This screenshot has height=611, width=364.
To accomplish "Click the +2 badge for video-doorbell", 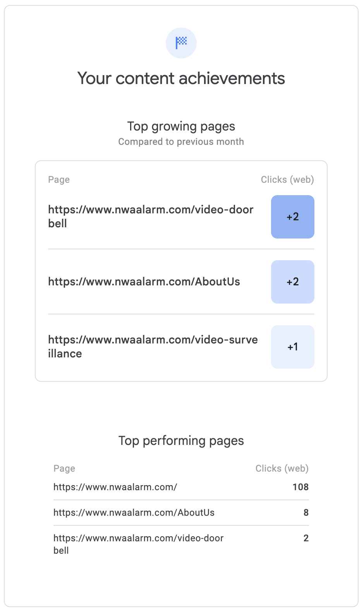I will (x=293, y=217).
